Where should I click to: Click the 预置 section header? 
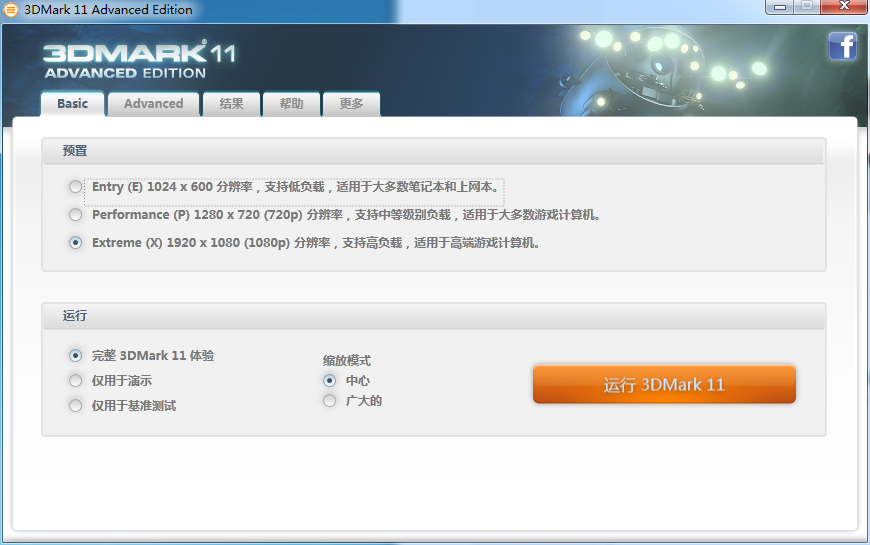[x=434, y=150]
